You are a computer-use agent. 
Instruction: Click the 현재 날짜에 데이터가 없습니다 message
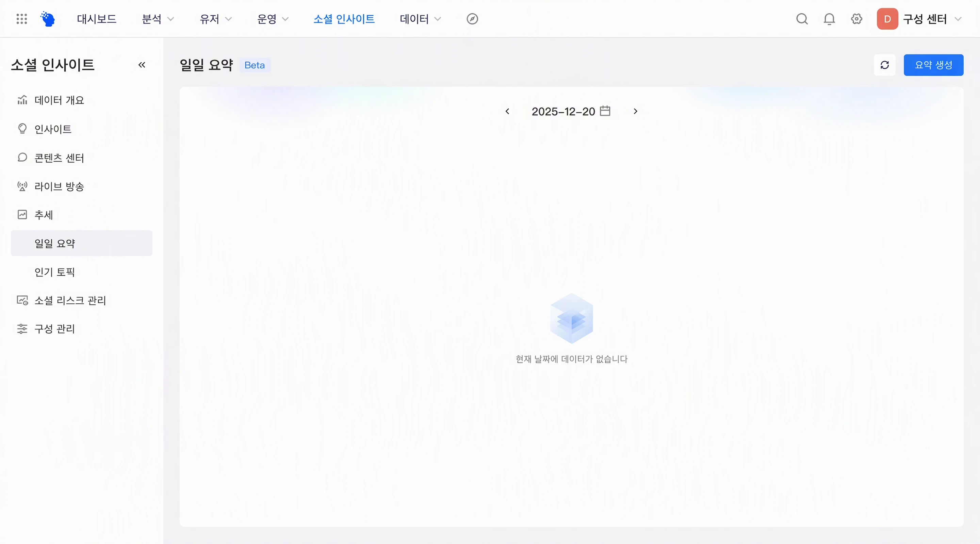pyautogui.click(x=571, y=358)
